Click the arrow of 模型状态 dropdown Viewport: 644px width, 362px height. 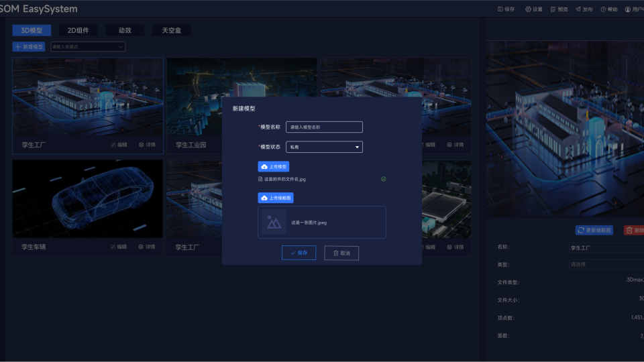click(x=357, y=147)
